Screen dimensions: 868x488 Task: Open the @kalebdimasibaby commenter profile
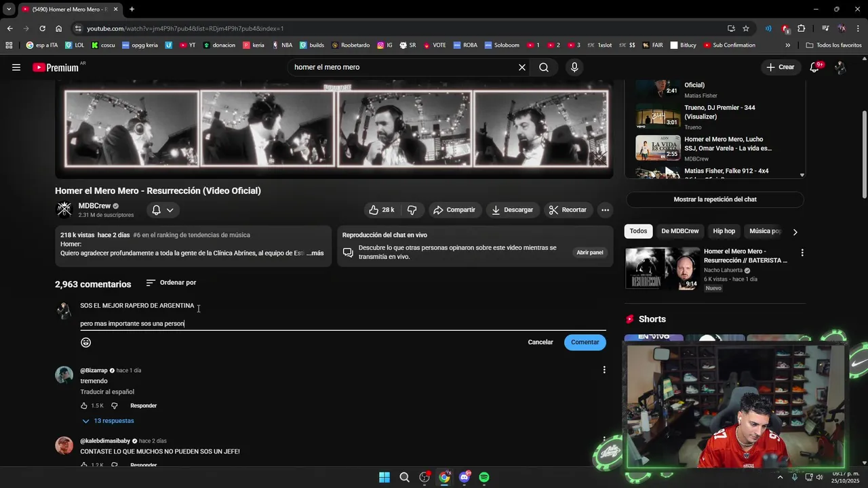104,441
